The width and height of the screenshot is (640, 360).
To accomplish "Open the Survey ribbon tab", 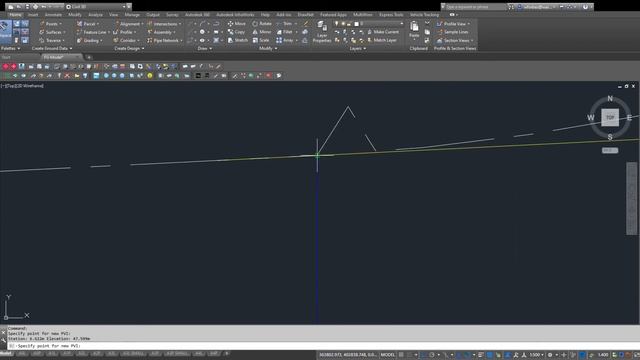I will tap(172, 15).
